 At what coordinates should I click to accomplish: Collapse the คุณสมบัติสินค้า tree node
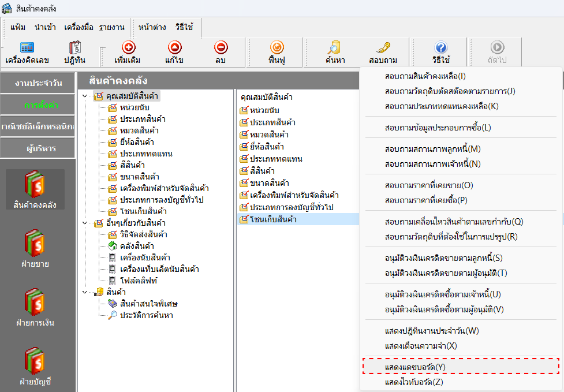[x=85, y=96]
